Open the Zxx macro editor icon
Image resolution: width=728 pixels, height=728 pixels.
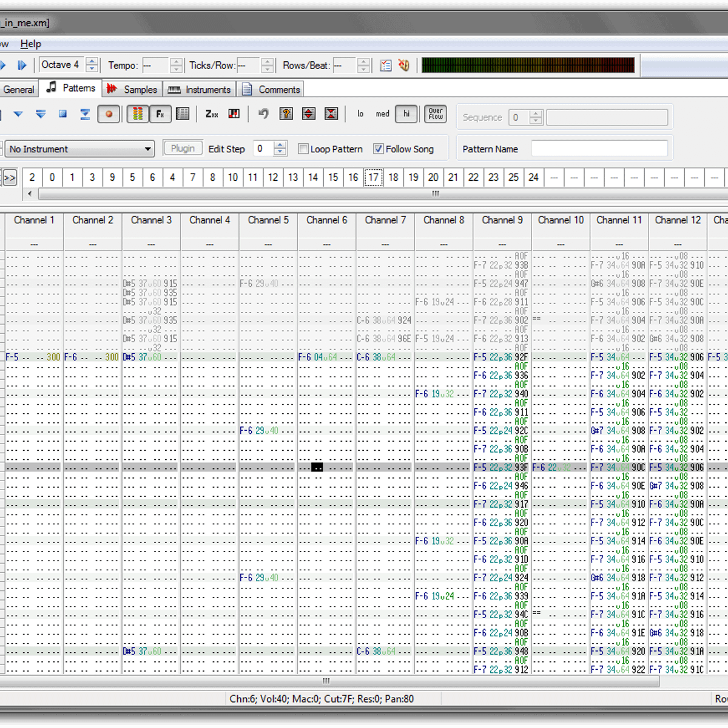tap(211, 114)
